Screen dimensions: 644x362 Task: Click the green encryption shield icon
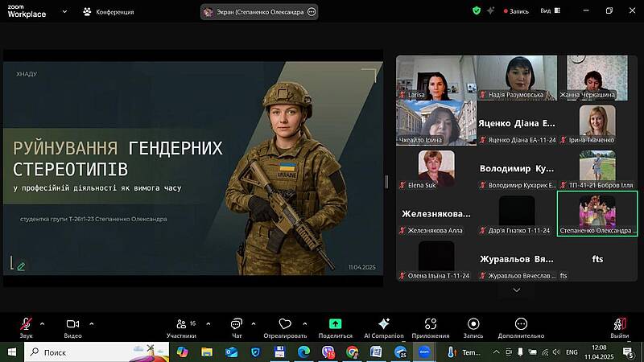(477, 11)
